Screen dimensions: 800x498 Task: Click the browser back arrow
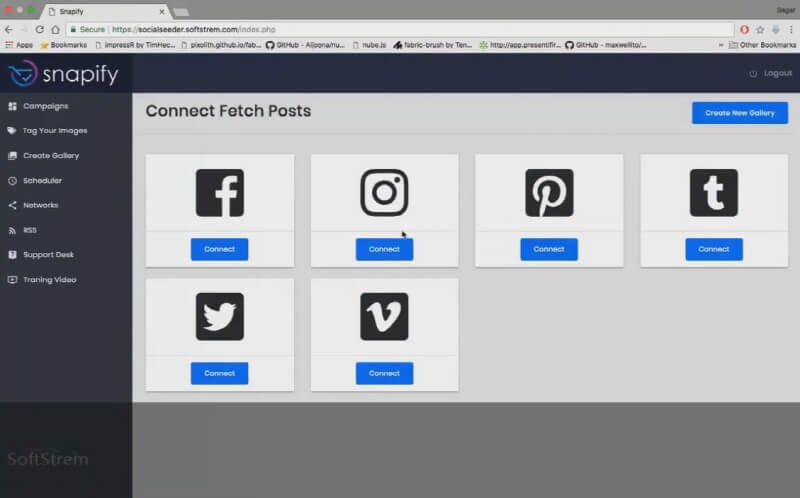tap(9, 30)
